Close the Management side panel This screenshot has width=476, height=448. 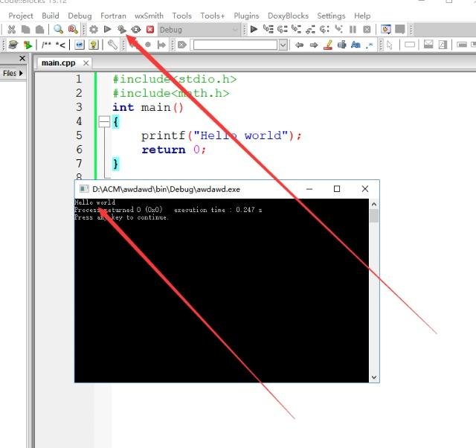click(22, 59)
